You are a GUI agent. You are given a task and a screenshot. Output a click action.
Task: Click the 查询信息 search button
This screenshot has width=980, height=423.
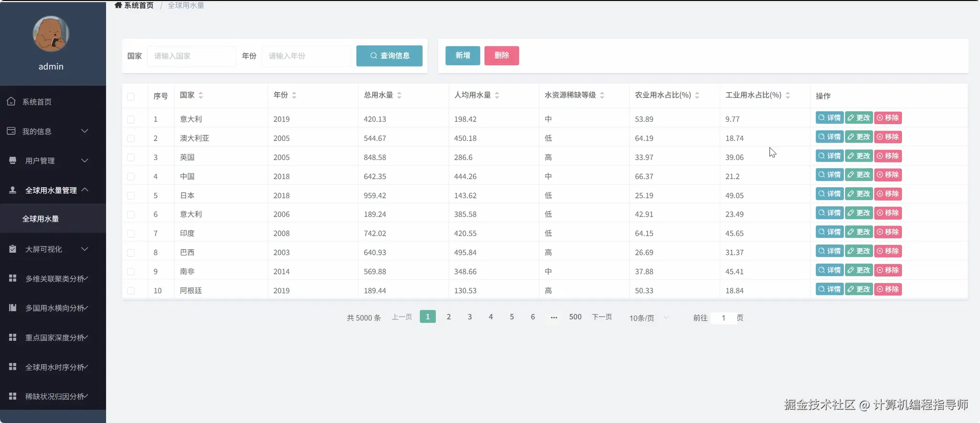click(389, 56)
